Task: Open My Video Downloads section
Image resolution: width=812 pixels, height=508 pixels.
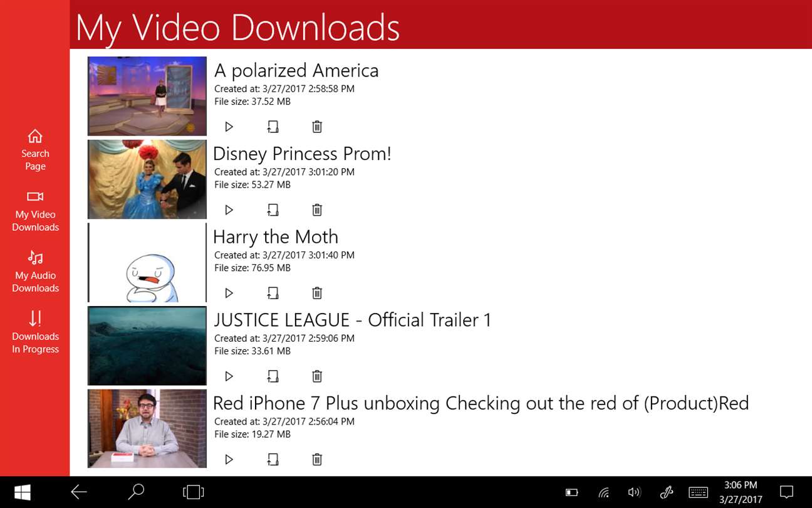Action: (x=35, y=211)
